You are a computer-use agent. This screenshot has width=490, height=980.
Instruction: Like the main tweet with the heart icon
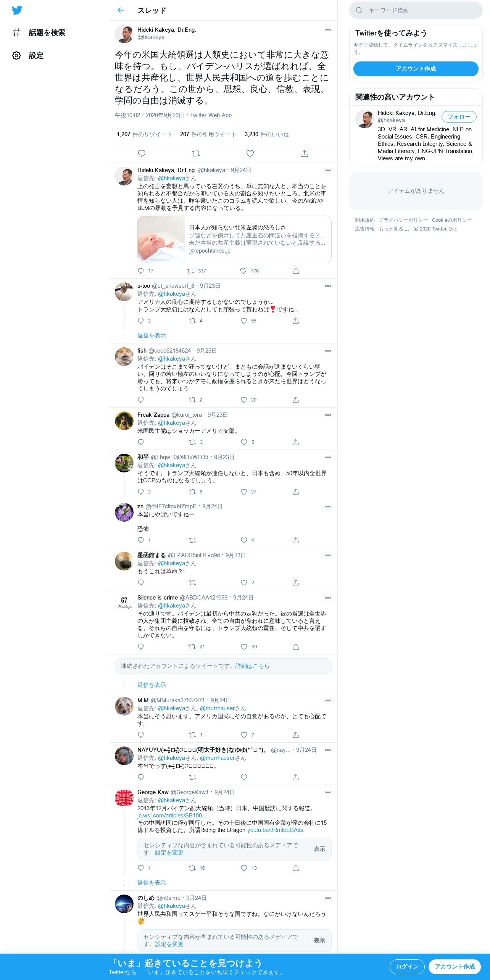point(250,153)
